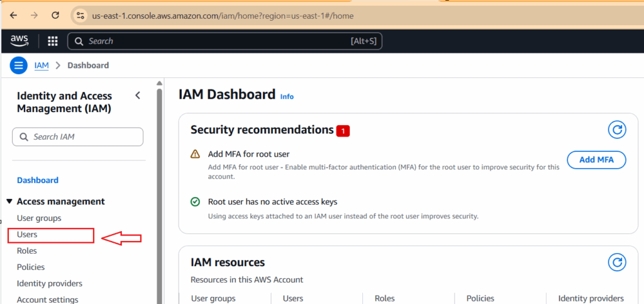Click Resources in this AWS Account text
644x304 pixels.
point(247,279)
